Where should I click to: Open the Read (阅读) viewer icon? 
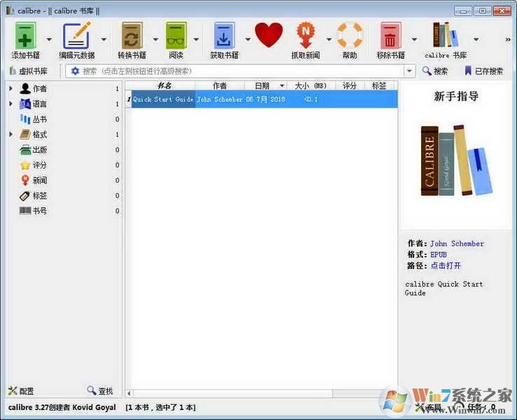tap(176, 36)
